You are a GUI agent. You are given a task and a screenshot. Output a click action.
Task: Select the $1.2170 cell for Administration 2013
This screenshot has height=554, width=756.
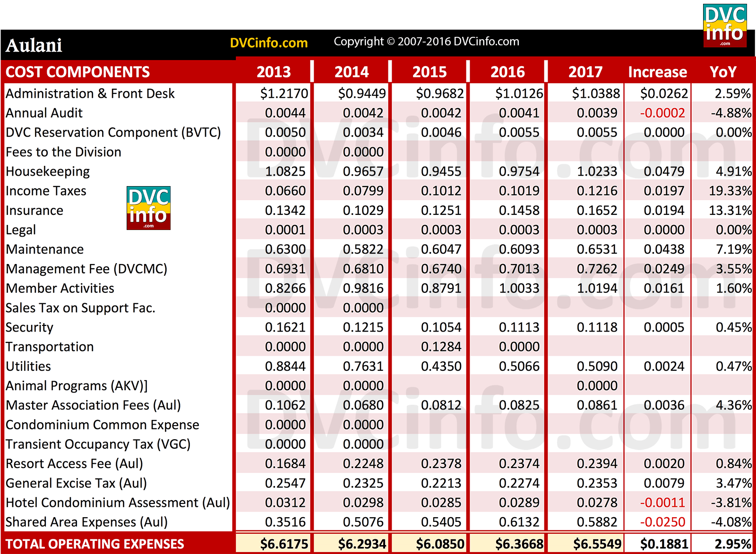click(284, 94)
